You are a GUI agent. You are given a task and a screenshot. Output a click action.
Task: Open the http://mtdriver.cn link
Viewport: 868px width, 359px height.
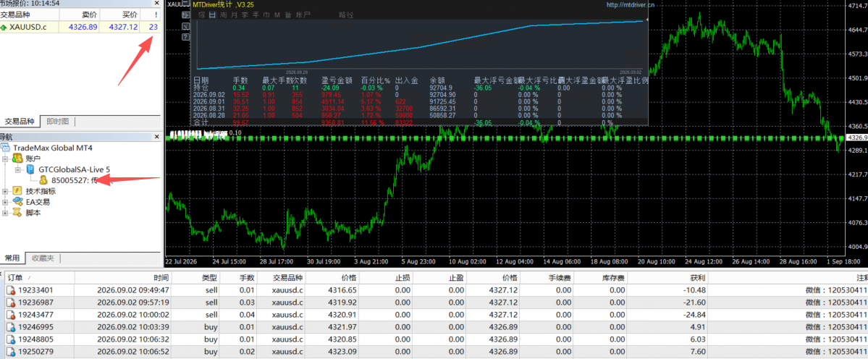(631, 4)
